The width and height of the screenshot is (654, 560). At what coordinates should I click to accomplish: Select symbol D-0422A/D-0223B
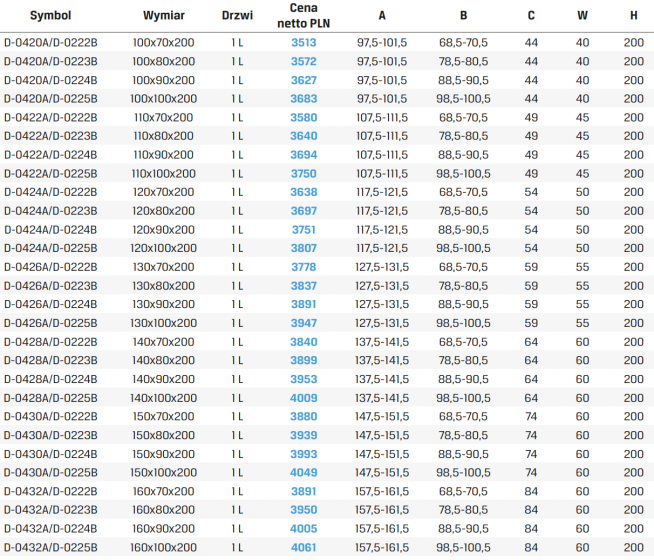click(50, 136)
